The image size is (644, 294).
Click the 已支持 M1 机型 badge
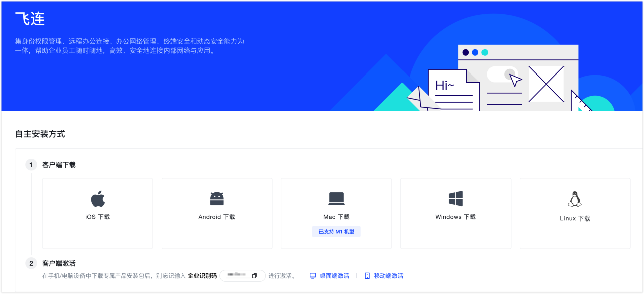pyautogui.click(x=337, y=232)
